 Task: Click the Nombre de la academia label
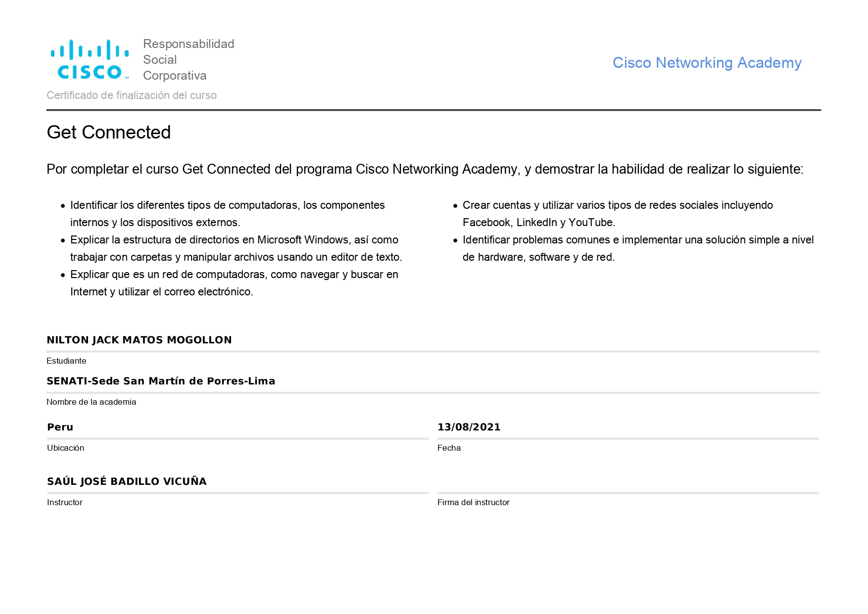(91, 402)
